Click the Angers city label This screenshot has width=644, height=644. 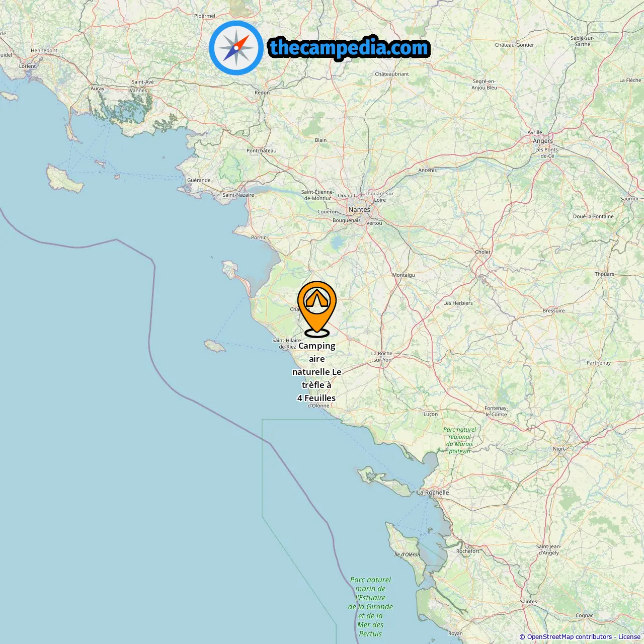(543, 141)
